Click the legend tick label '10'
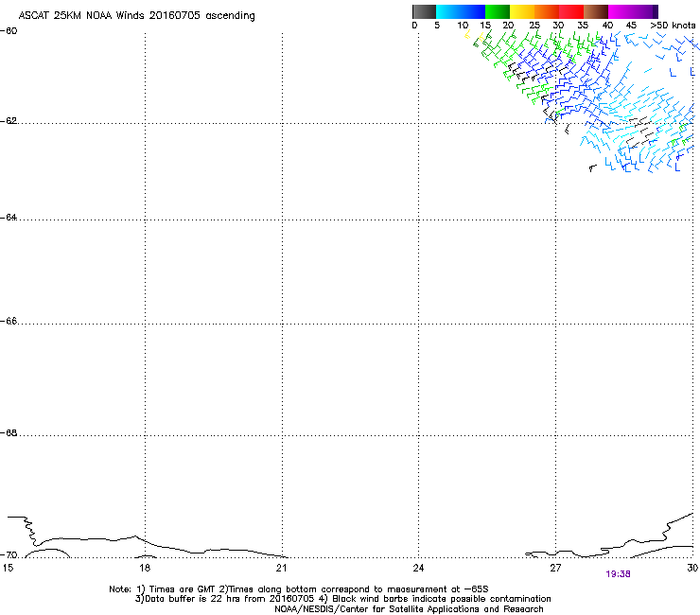This screenshot has width=700, height=615. [463, 26]
